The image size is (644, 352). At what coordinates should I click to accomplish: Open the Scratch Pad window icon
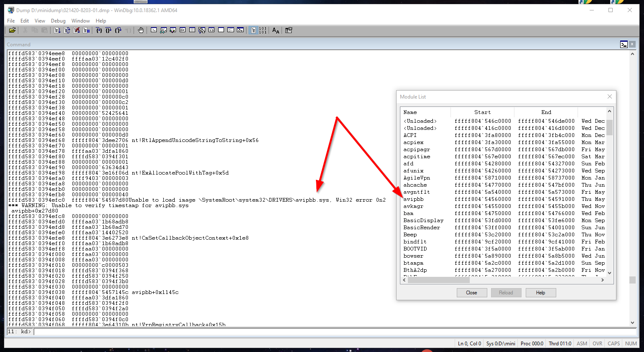click(221, 30)
